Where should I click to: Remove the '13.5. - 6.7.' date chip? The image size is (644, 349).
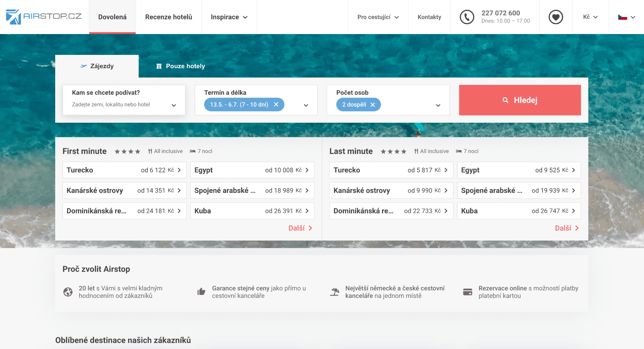point(276,105)
